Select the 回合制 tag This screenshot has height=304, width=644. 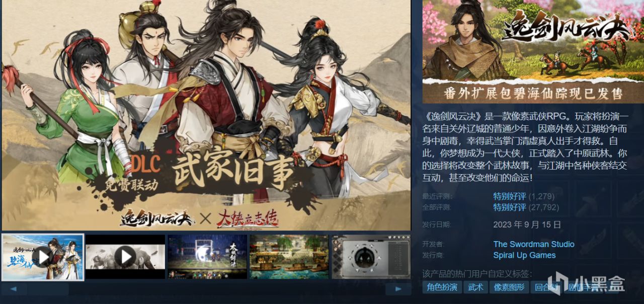(546, 287)
